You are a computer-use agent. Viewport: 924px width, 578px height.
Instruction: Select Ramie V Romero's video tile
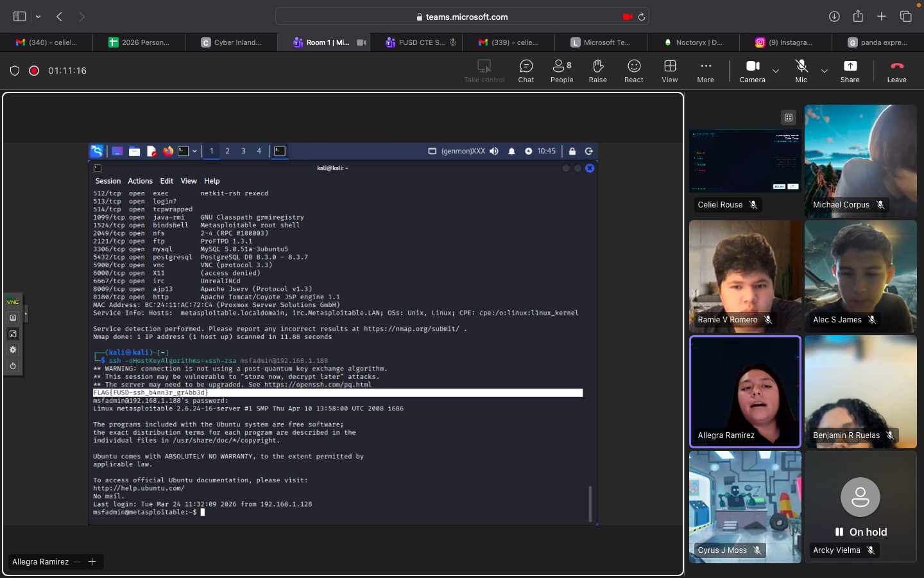tap(745, 276)
